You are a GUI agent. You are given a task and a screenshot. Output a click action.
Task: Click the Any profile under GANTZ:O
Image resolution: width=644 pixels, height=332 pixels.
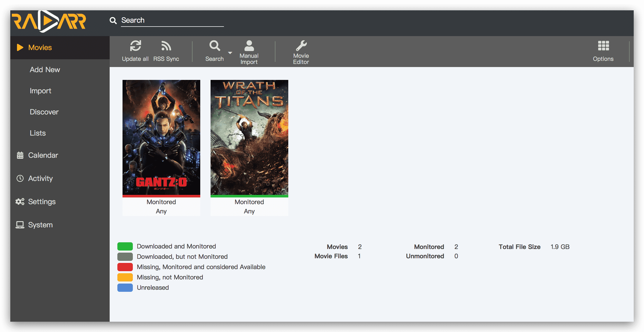click(x=161, y=211)
